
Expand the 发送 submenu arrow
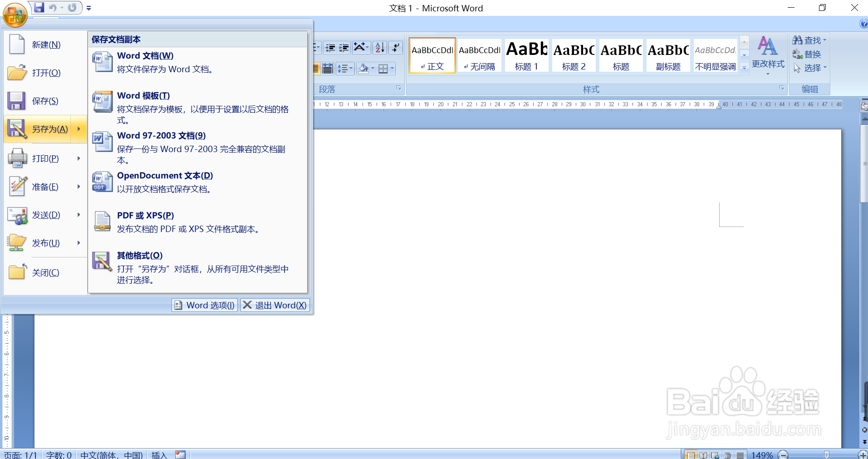click(x=79, y=215)
